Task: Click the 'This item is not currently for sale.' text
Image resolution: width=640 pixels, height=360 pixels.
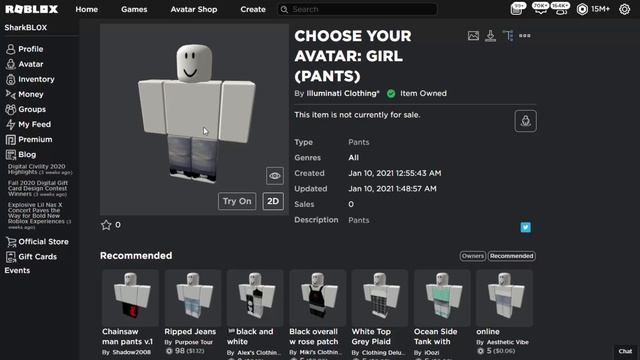Action: [357, 115]
